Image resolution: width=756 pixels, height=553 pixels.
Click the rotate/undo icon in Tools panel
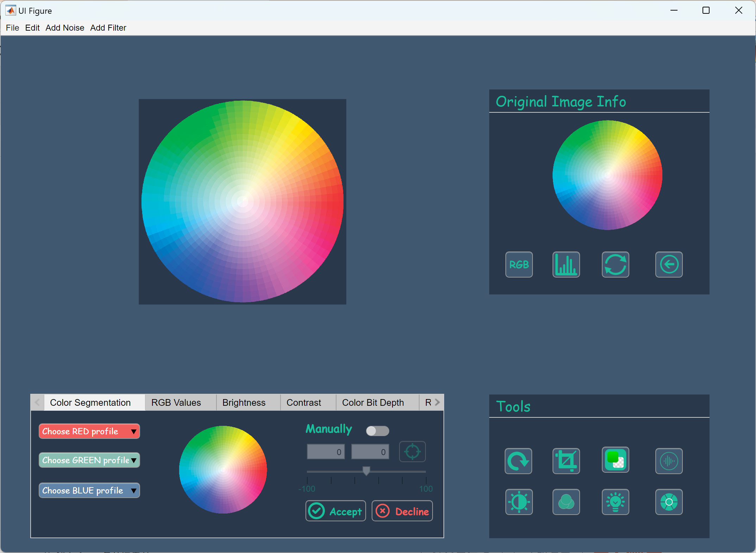point(518,460)
